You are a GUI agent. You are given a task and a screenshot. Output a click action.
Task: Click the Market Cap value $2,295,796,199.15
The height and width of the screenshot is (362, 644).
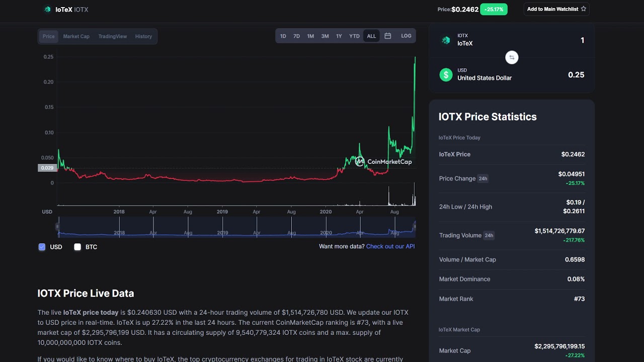pos(559,346)
